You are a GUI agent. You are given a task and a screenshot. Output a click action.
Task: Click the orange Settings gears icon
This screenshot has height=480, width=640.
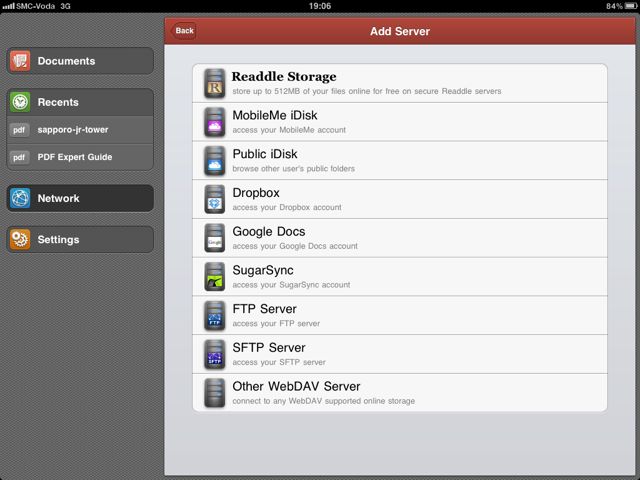[x=20, y=240]
